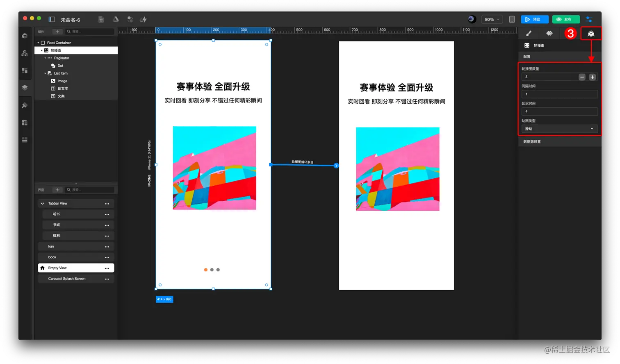Click the orange pagination dot on canvas
This screenshot has width=620, height=364.
click(x=205, y=270)
